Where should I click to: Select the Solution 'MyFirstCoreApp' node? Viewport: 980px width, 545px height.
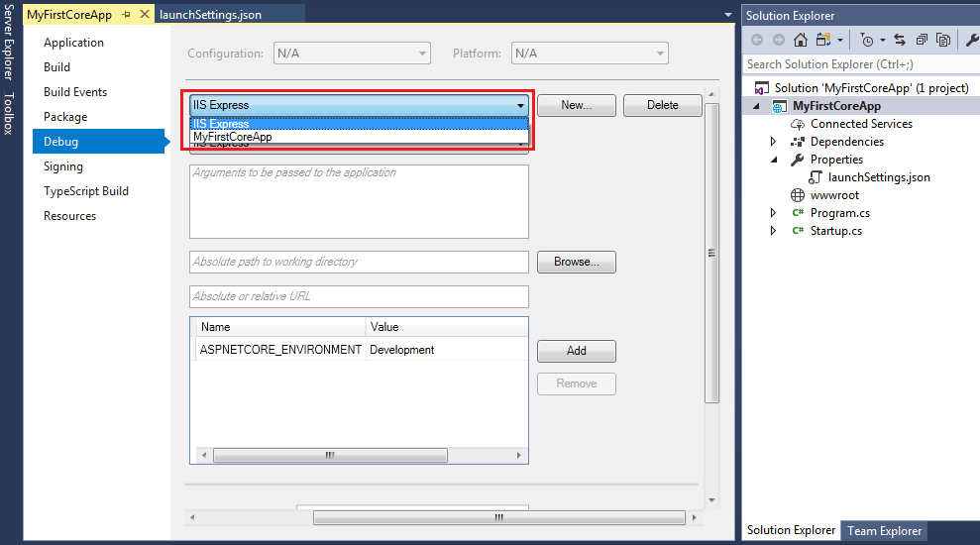[871, 88]
